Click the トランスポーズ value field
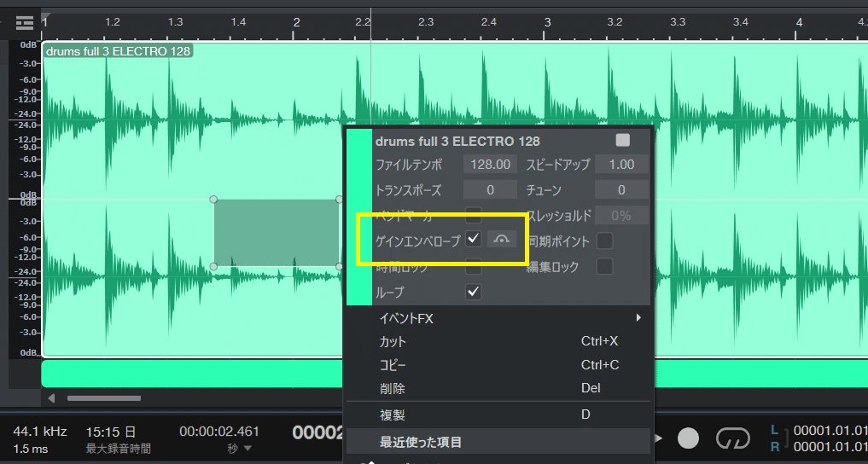 (490, 189)
